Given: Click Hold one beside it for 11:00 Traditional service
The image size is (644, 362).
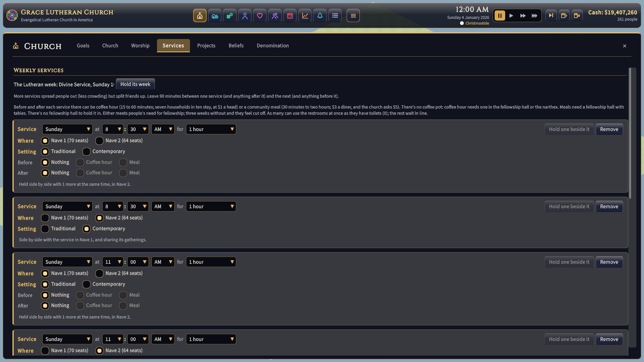Looking at the screenshot, I should [569, 262].
